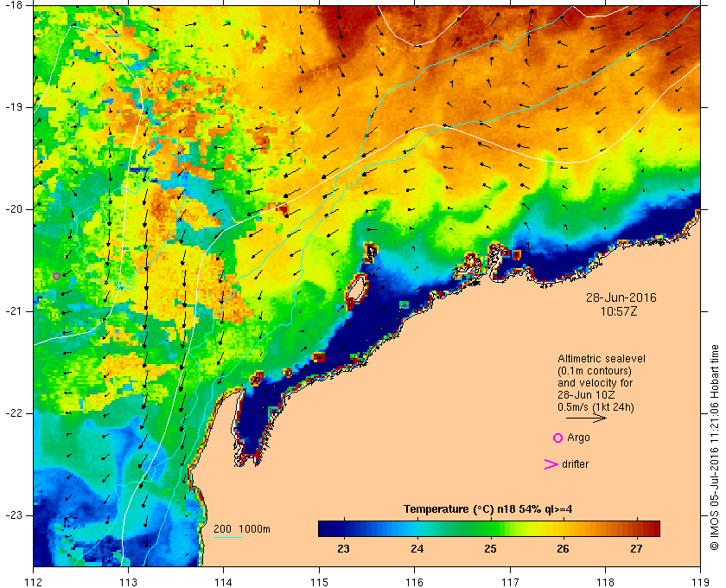Viewport: 726px width, 588px height.
Task: Click the latitude axis label -19
Action: tap(13, 107)
